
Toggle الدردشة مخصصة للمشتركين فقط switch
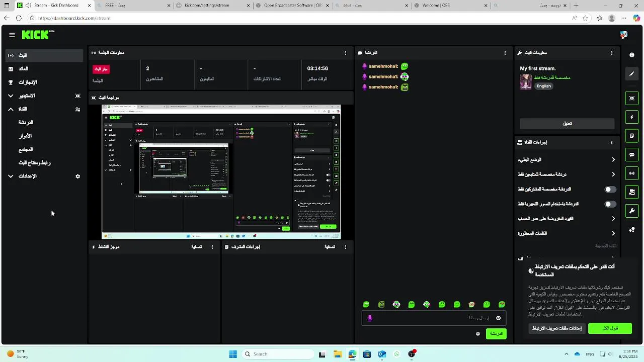coord(610,190)
